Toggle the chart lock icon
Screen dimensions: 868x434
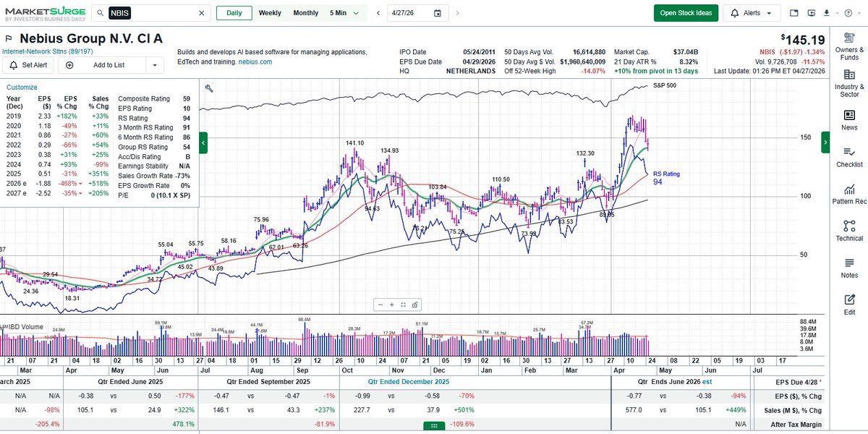coord(415,305)
